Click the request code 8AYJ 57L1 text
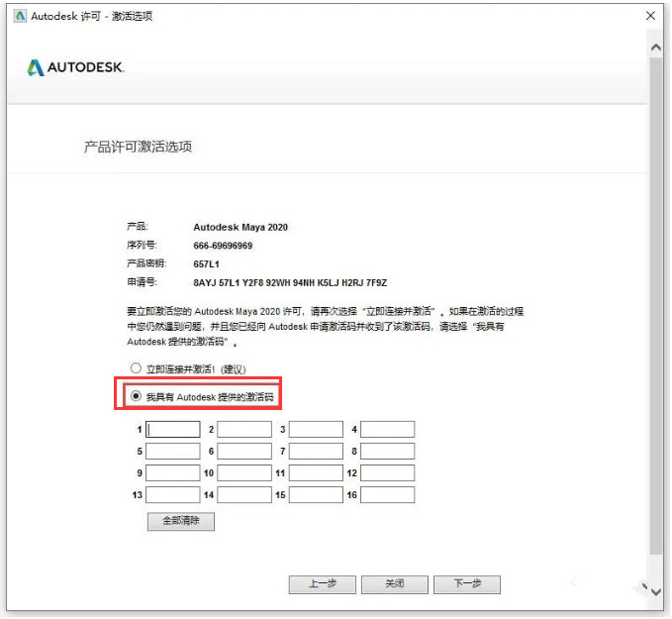 (290, 282)
